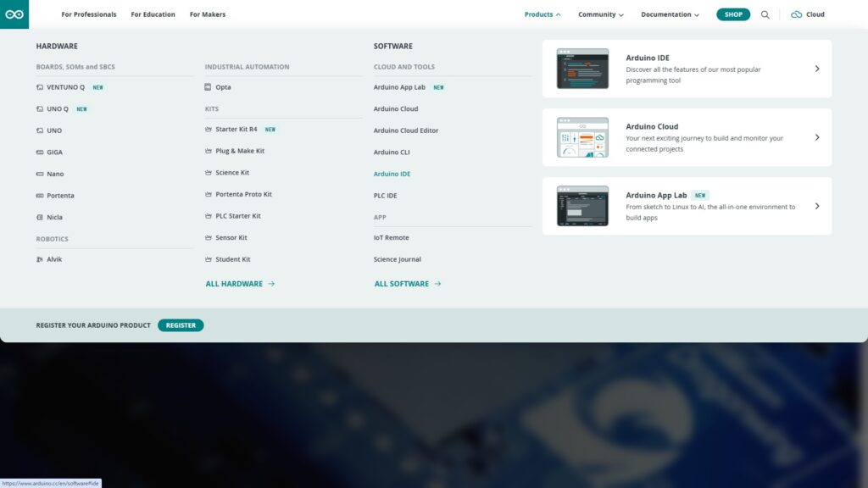Click the board icon beside Portenta
This screenshot has width=868, height=488.
(x=40, y=196)
